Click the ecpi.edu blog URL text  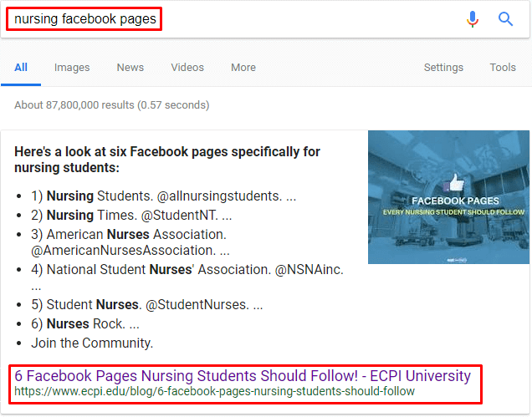[214, 391]
